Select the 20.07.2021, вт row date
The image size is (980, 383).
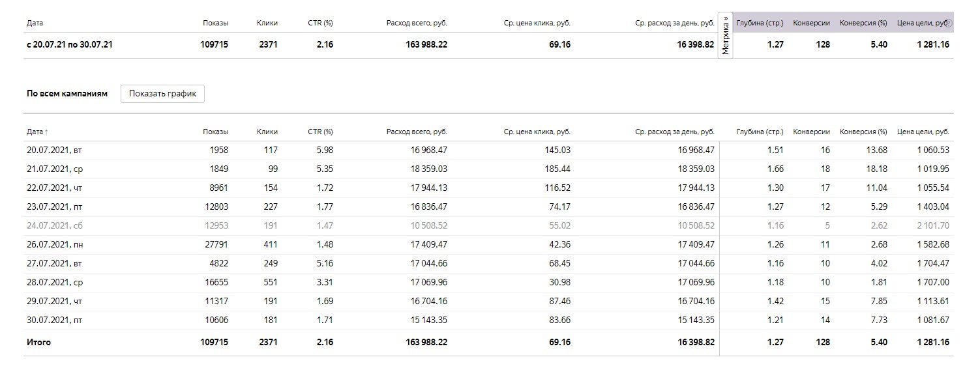[x=54, y=150]
